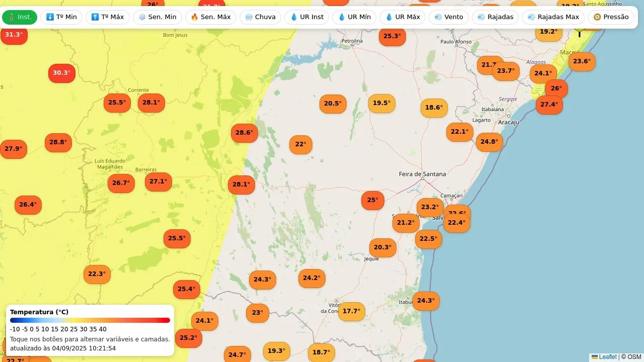The height and width of the screenshot is (362, 644).
Task: Select the Inst. temperature layer button
Action: (20, 17)
